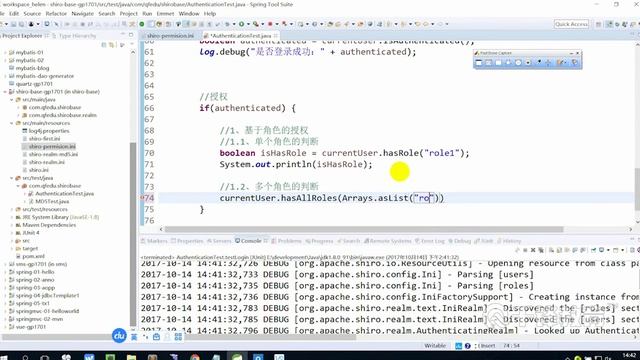Switch to the shiro-permission.ini editor tab

click(x=171, y=36)
